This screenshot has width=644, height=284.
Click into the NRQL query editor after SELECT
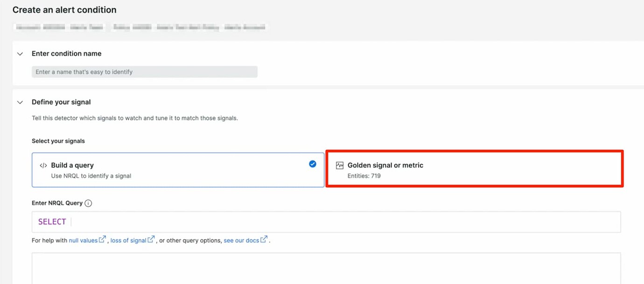(327, 222)
